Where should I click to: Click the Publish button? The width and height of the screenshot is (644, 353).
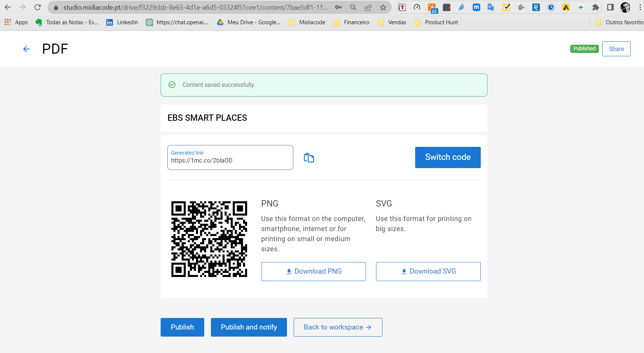(182, 327)
